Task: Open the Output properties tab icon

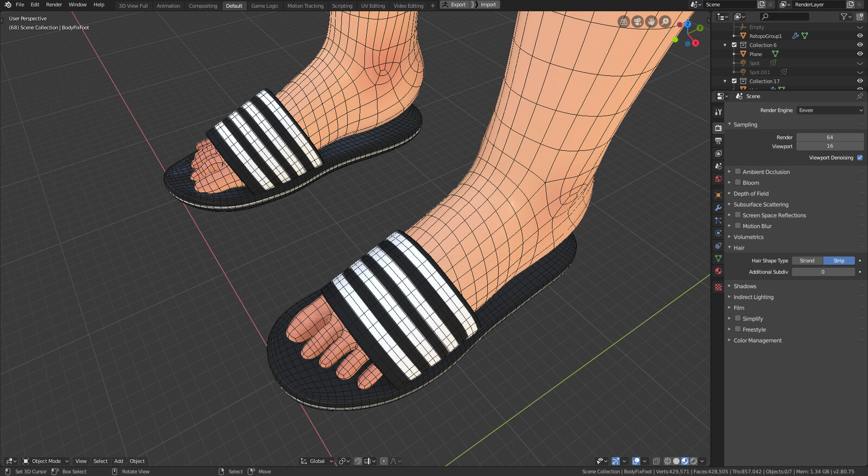Action: click(x=718, y=141)
